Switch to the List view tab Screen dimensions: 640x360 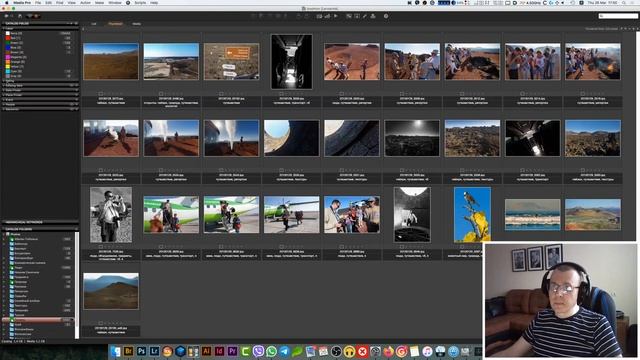(x=93, y=24)
